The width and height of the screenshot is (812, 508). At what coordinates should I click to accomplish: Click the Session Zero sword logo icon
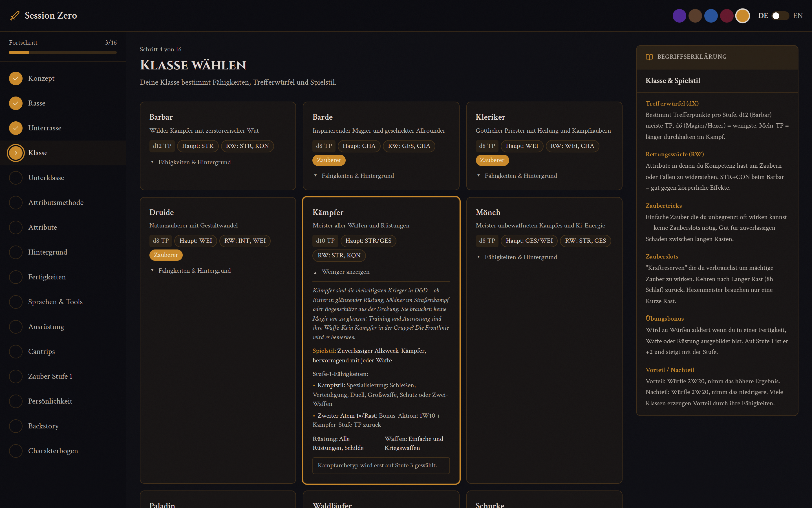(x=14, y=16)
